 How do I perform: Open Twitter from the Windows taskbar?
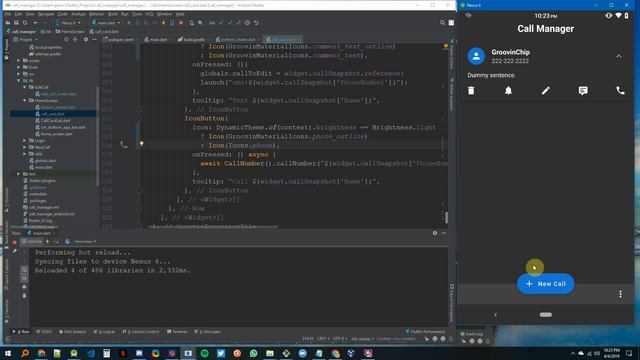(221, 353)
